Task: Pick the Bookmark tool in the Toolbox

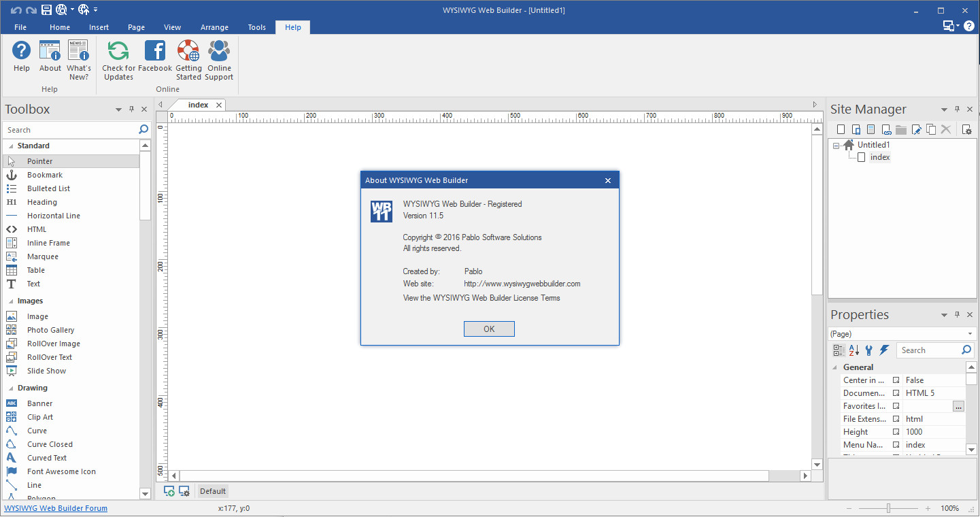Action: 71,175
